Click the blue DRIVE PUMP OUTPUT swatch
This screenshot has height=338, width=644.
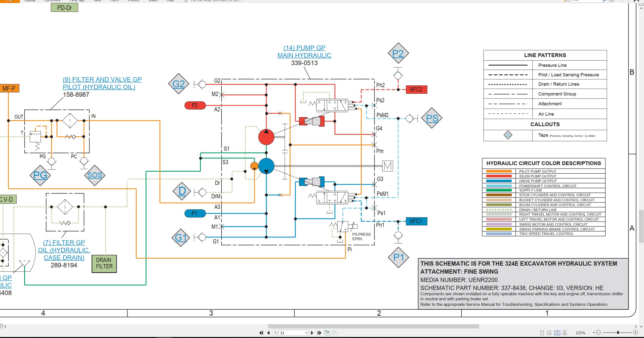[x=499, y=181]
